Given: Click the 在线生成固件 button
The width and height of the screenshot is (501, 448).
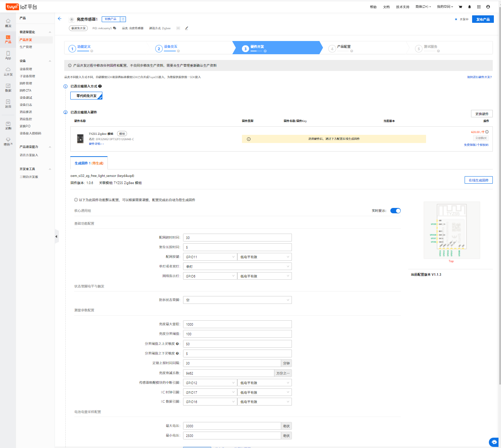Looking at the screenshot, I should coord(478,180).
